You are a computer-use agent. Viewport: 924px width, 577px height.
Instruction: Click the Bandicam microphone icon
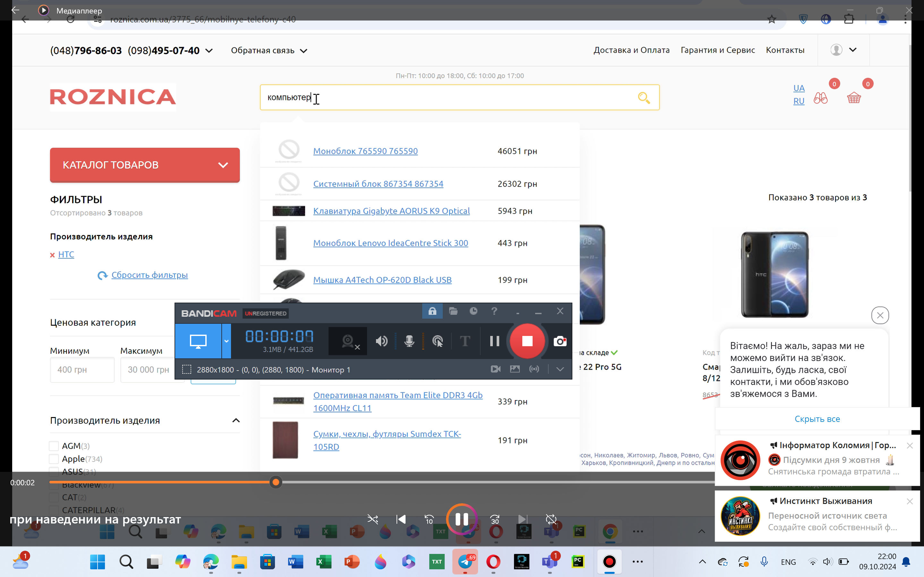pos(409,341)
